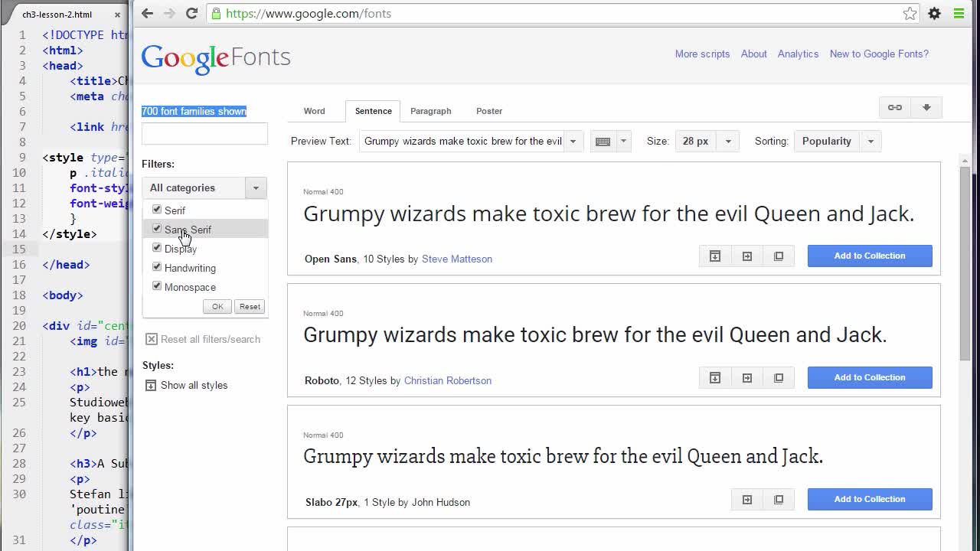Reload the Google Fonts page
Viewport: 980px width, 551px height.
(x=192, y=14)
